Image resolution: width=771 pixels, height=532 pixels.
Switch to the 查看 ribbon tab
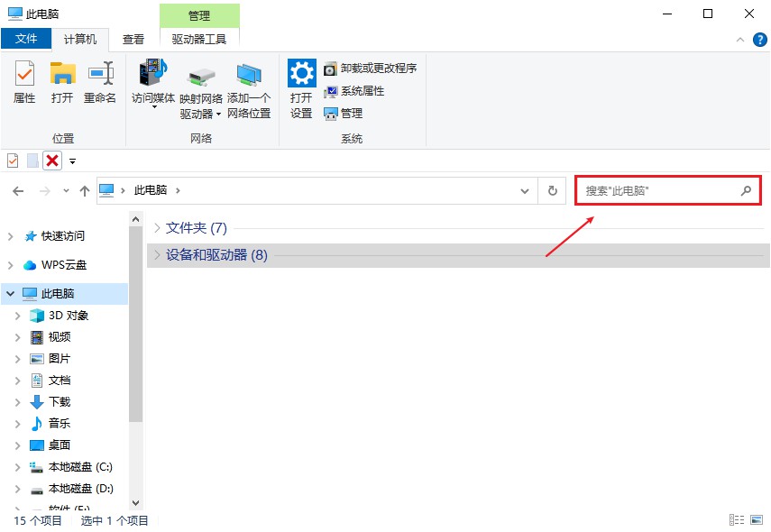click(x=133, y=39)
